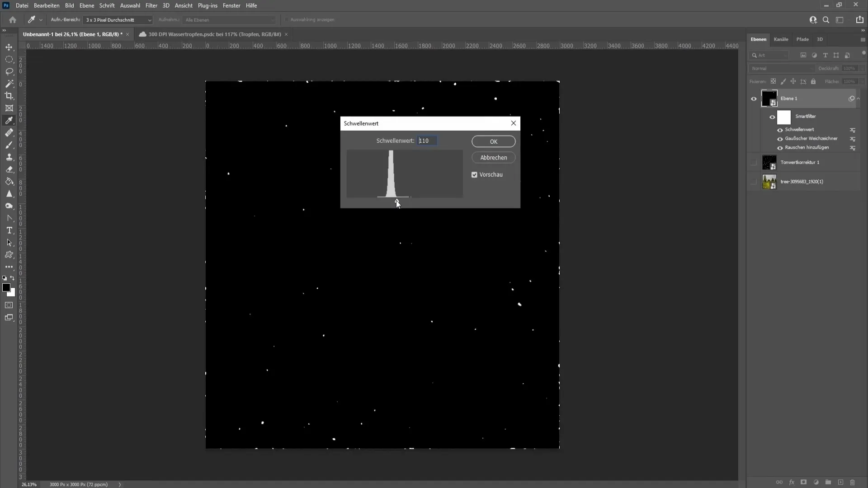Hide the Ebene 1 layer
This screenshot has width=868, height=488.
tap(754, 99)
